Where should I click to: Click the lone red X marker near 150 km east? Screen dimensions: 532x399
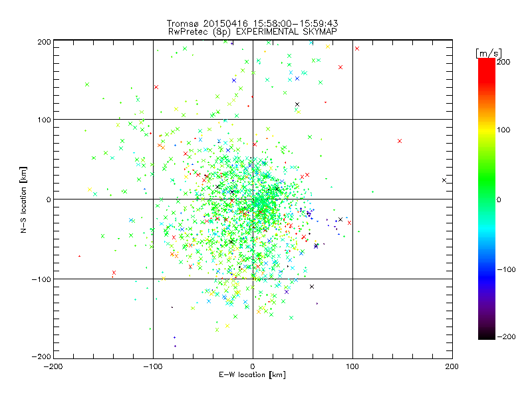400,141
